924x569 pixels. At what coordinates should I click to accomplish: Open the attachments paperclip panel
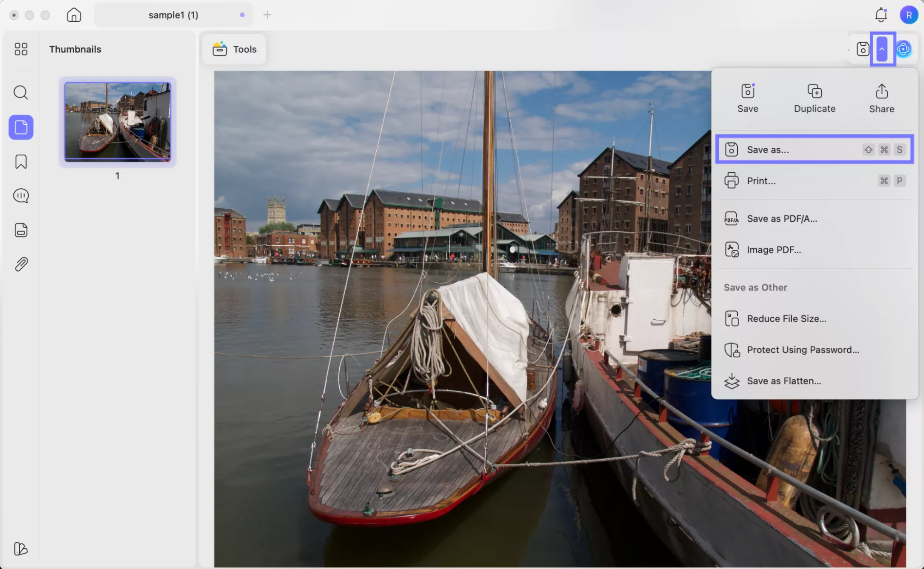21,264
